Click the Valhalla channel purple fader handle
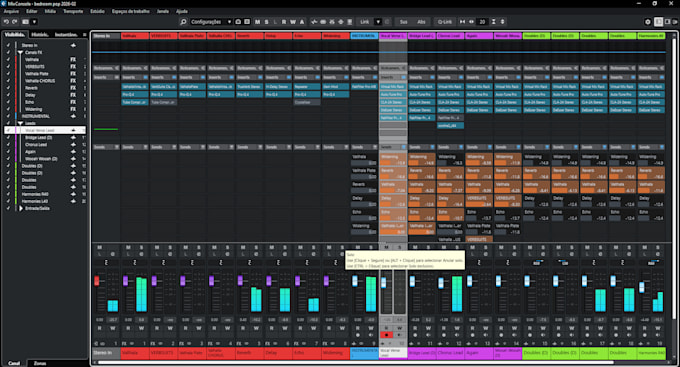Viewport: 680px width, 367px height. (x=125, y=281)
